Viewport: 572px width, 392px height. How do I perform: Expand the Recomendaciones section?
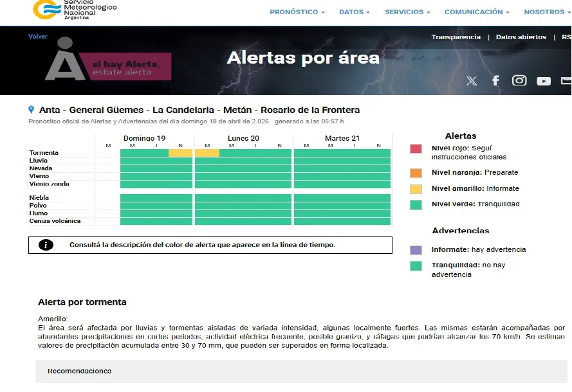[x=301, y=371]
